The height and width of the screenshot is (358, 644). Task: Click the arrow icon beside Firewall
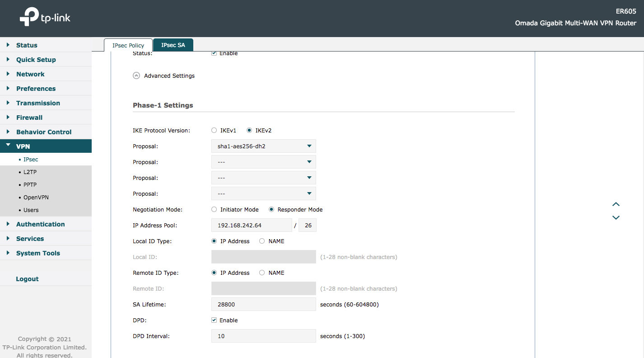[x=8, y=117]
